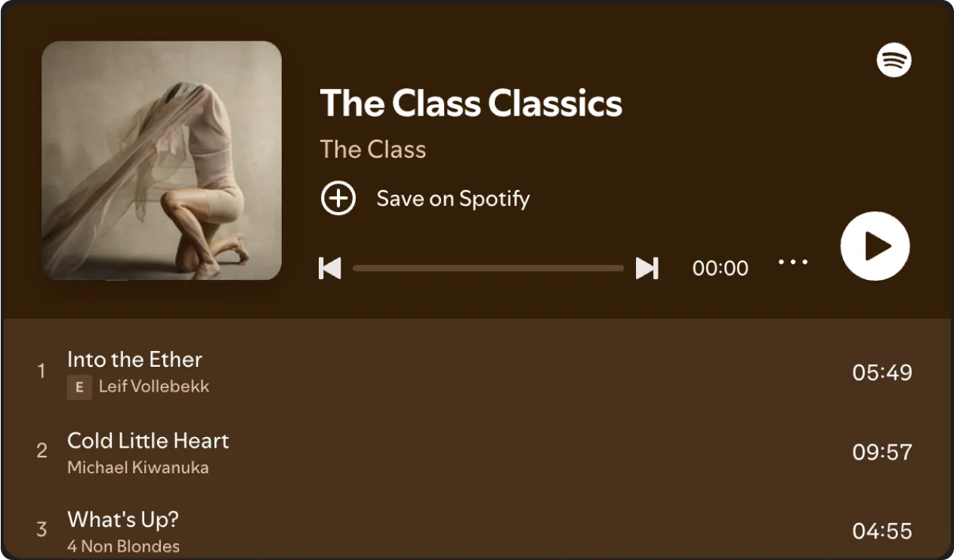Open The Class Classics playlist title

pyautogui.click(x=471, y=103)
